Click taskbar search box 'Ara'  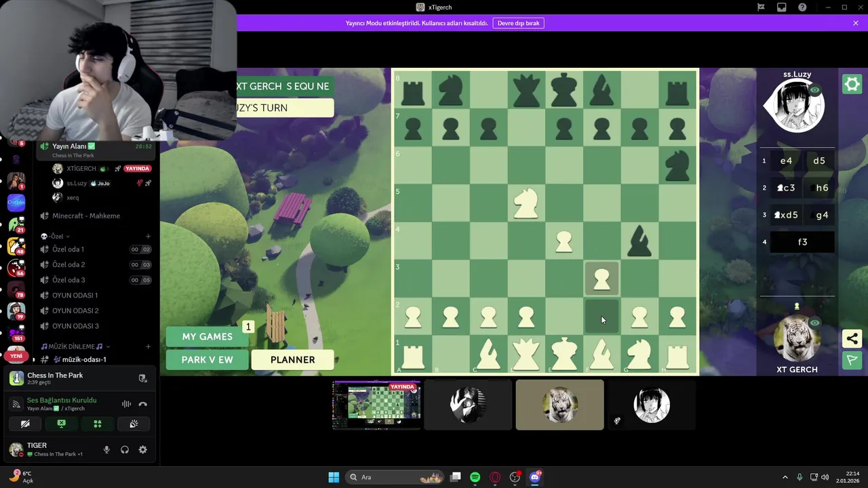(x=395, y=477)
